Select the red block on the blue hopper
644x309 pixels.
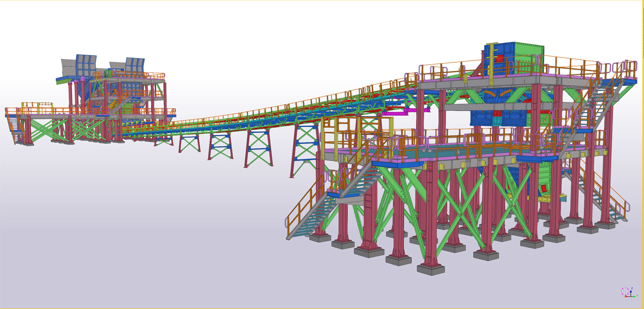pos(498,59)
